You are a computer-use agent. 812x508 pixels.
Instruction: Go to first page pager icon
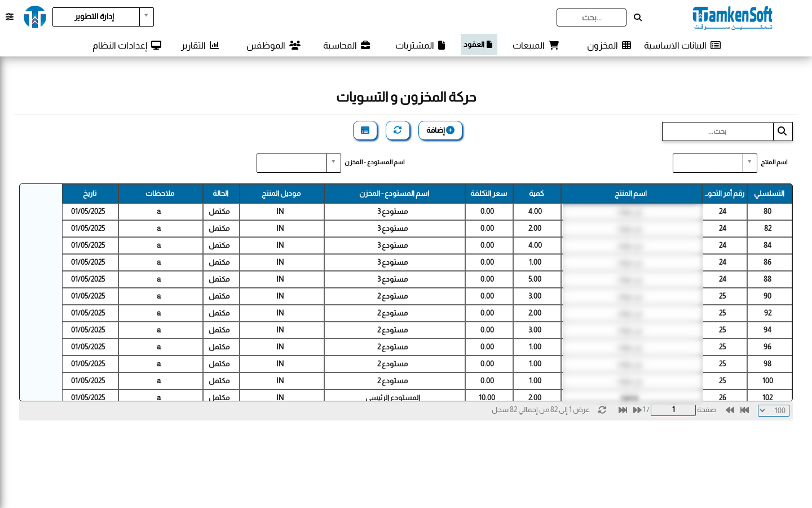pyautogui.click(x=744, y=410)
